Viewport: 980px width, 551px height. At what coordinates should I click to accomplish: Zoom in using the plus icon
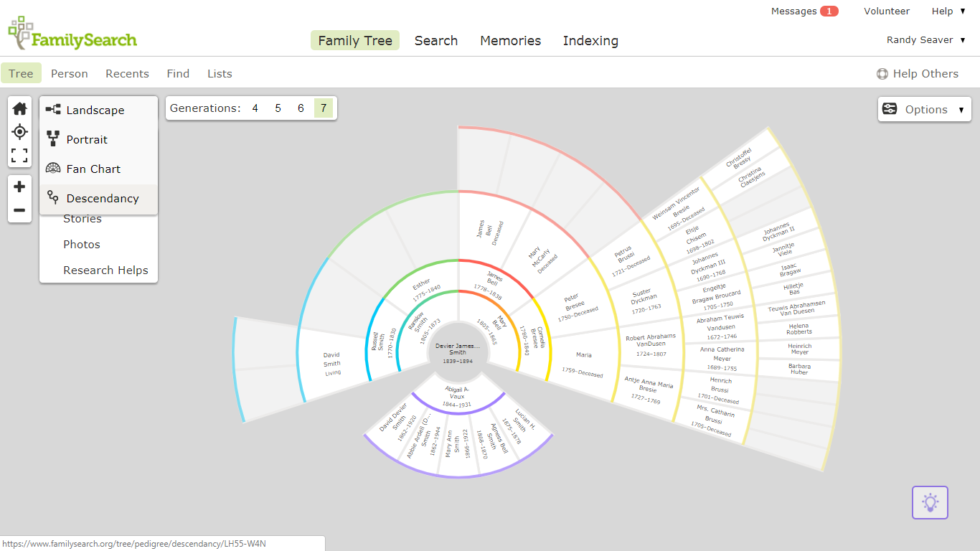tap(19, 186)
